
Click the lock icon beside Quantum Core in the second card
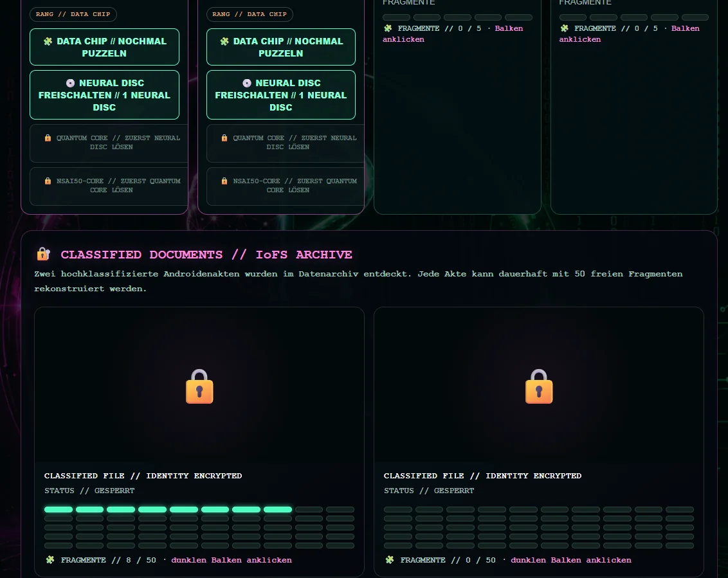coord(224,138)
